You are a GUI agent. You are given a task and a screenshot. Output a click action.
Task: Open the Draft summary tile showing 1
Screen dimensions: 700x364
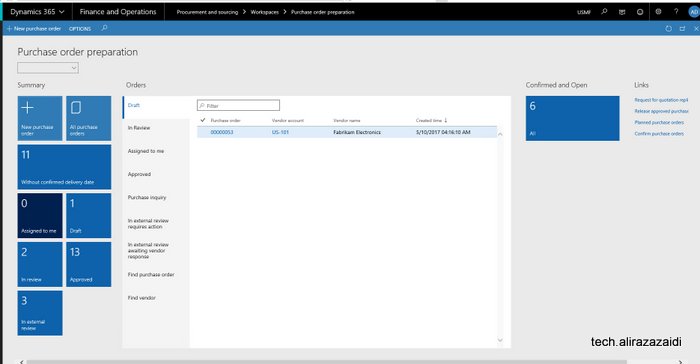click(88, 216)
